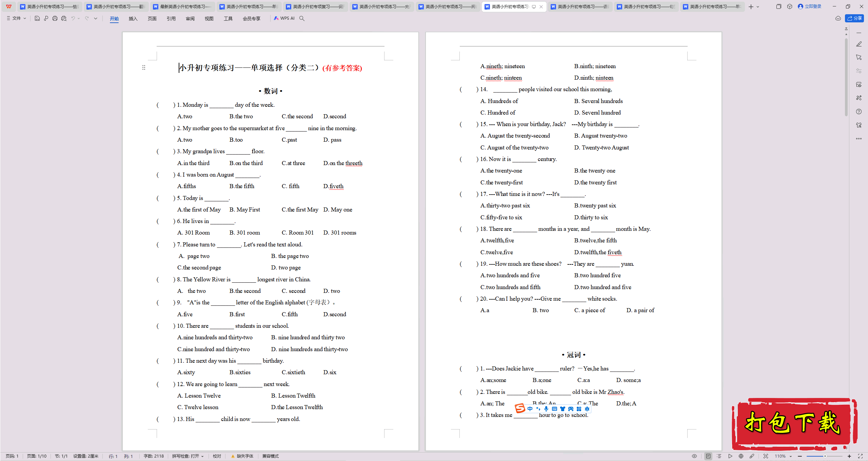868x461 pixels.
Task: Click the help question-mark icon in right sidebar
Action: click(x=859, y=112)
